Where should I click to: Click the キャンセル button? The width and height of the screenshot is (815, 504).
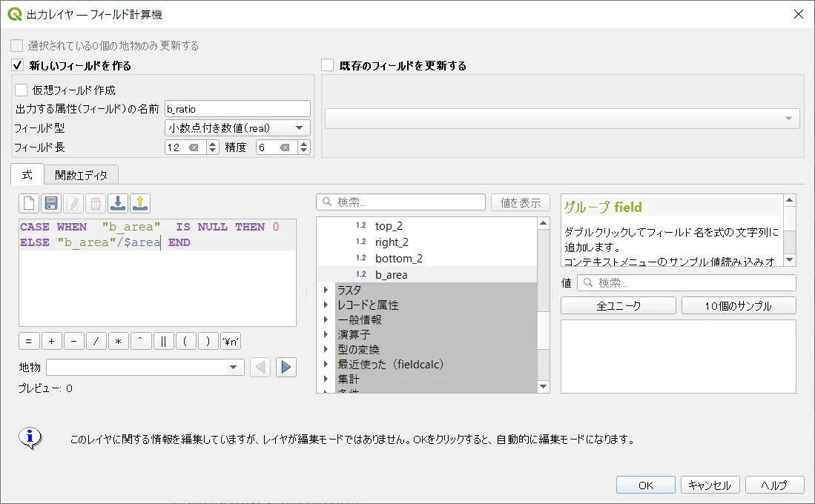click(710, 485)
